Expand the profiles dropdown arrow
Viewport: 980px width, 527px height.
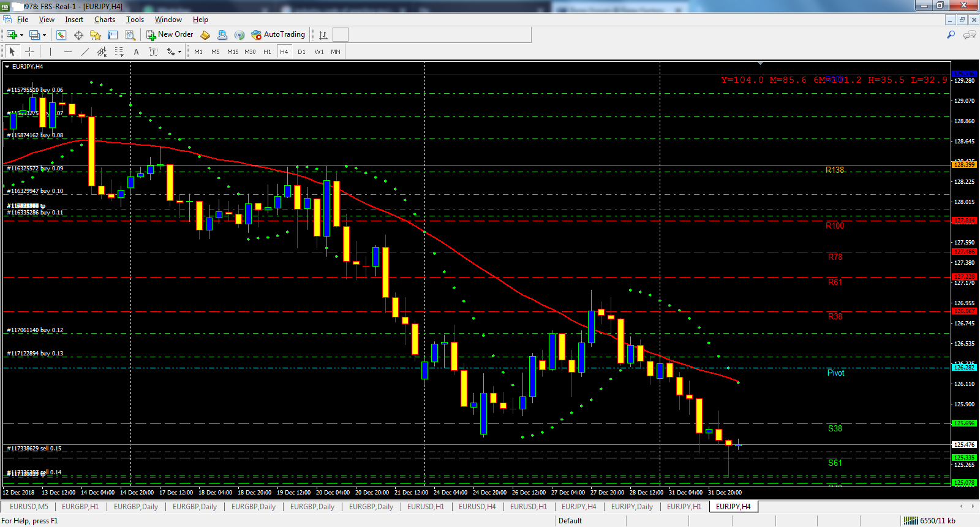click(44, 35)
